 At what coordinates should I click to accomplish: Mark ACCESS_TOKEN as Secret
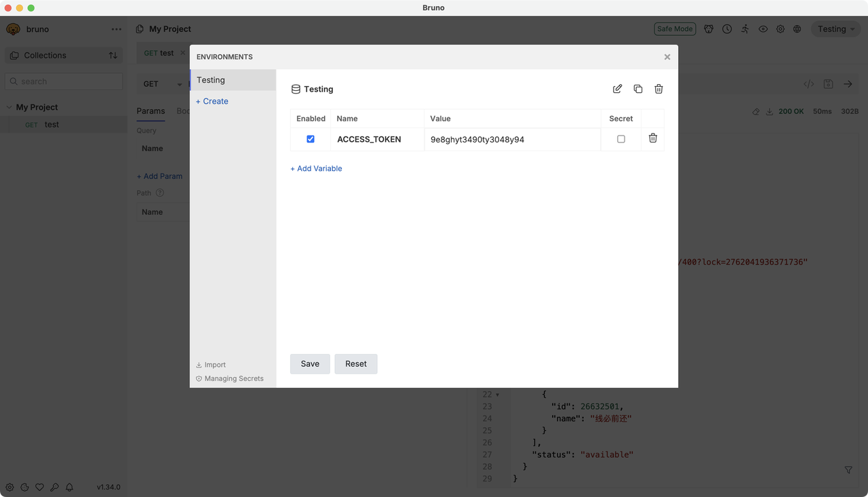[621, 139]
